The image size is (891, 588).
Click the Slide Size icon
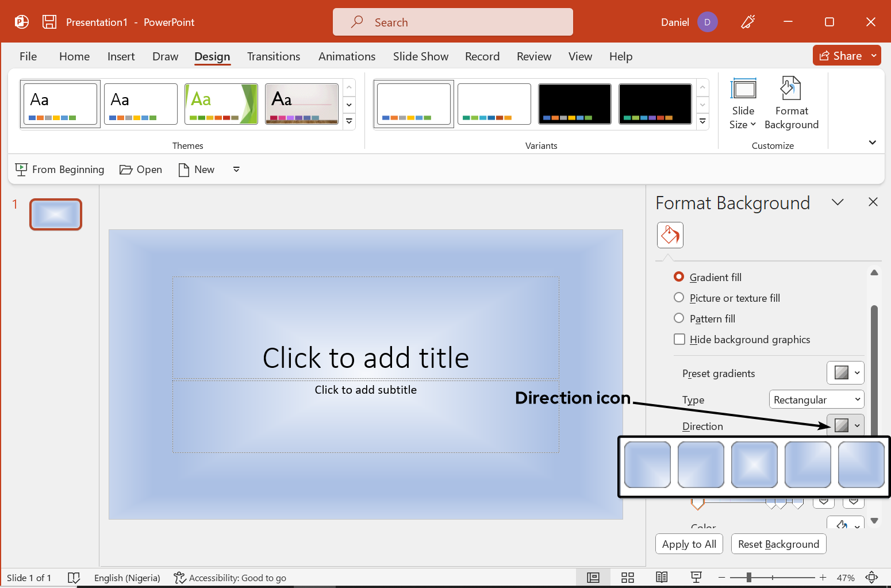(x=743, y=90)
